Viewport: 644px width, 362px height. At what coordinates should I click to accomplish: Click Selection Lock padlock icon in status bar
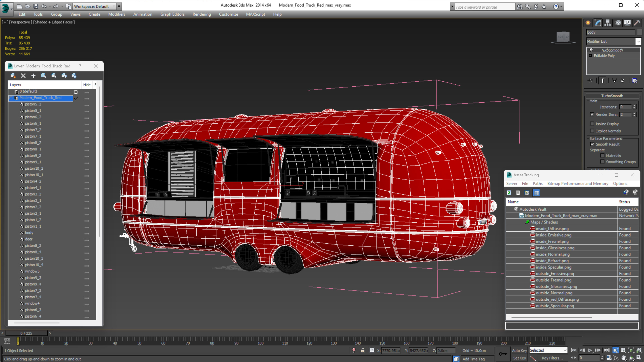[363, 350]
